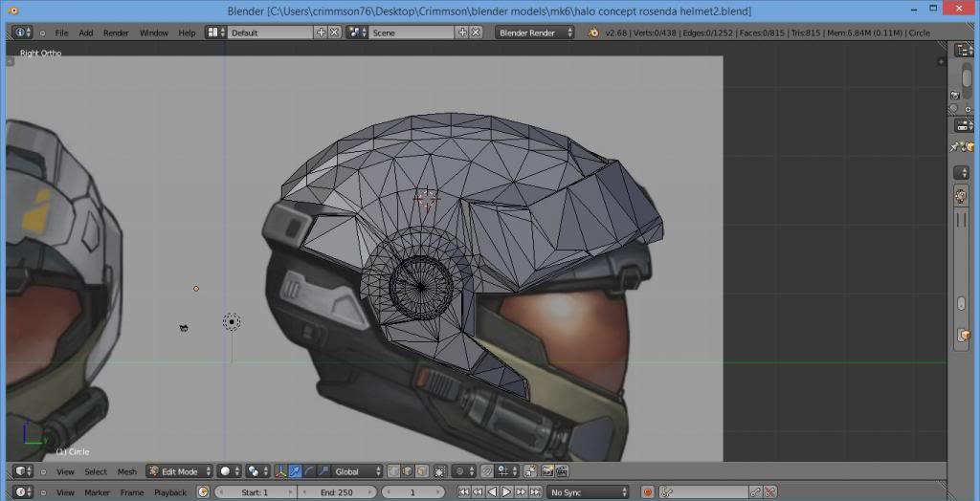Image resolution: width=980 pixels, height=501 pixels.
Task: Open the Edit Mode dropdown
Action: tap(179, 471)
